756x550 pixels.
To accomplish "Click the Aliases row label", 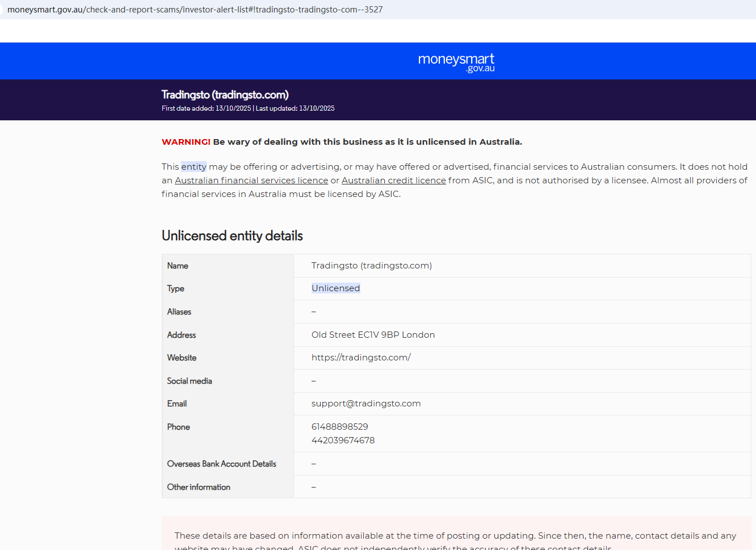I will tap(179, 312).
